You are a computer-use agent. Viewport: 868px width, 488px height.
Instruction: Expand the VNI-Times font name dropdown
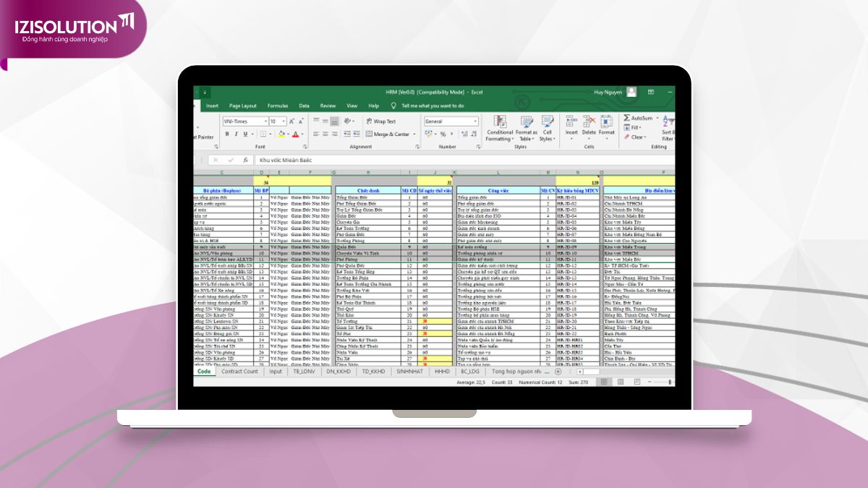click(x=265, y=121)
